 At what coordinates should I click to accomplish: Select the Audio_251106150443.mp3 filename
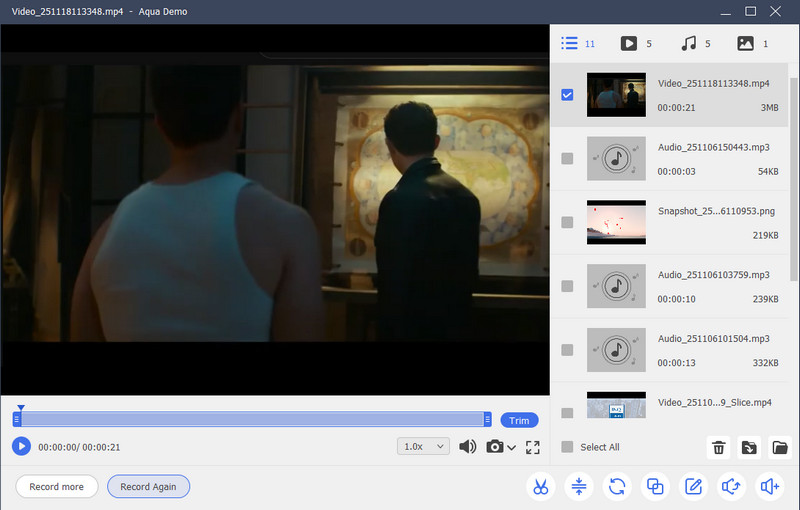713,147
